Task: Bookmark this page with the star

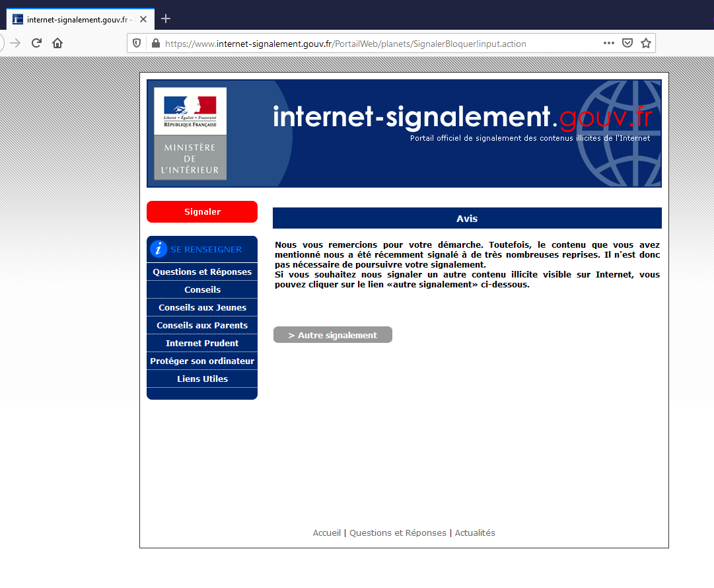Action: pos(646,43)
